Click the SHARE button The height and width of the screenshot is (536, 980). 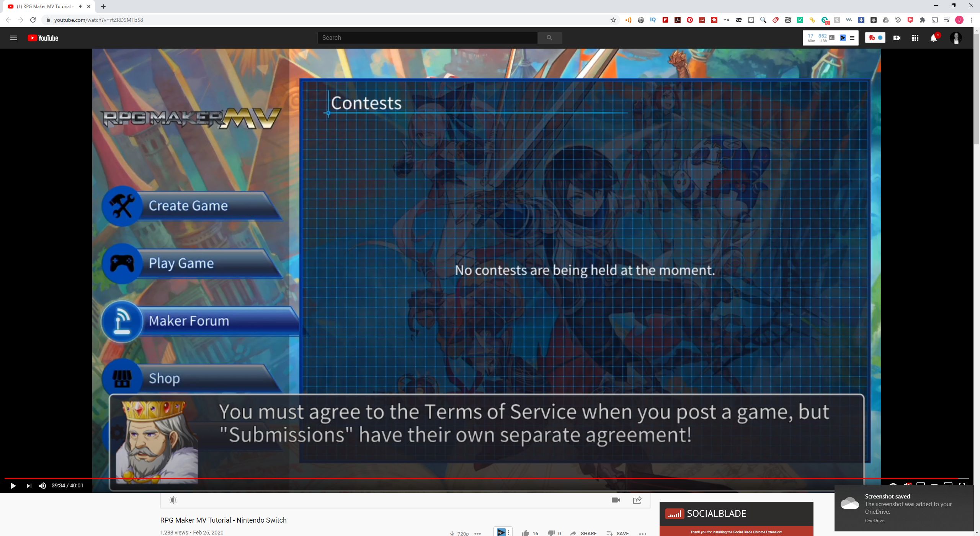583,533
